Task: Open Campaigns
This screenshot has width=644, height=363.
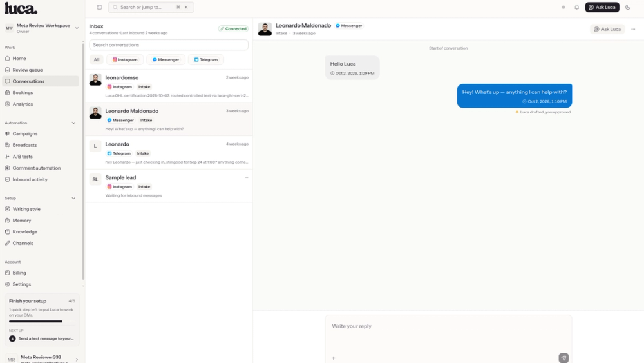Action: point(40,133)
